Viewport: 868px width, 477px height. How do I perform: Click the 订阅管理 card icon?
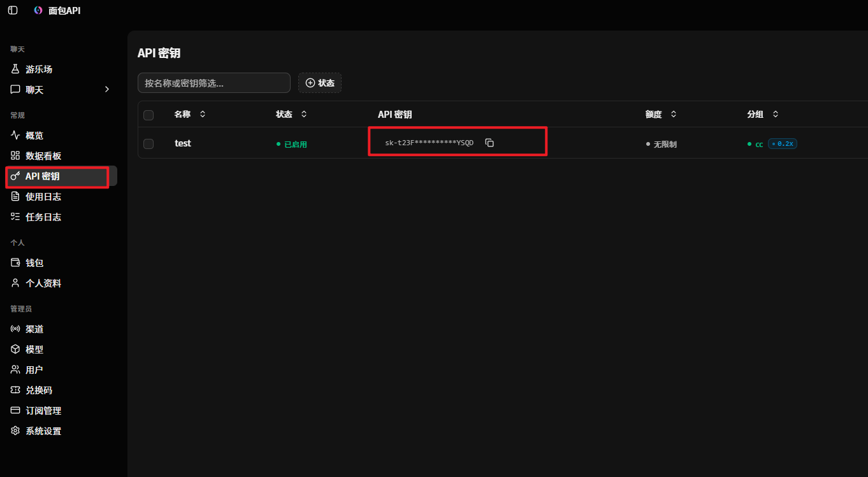(x=16, y=411)
